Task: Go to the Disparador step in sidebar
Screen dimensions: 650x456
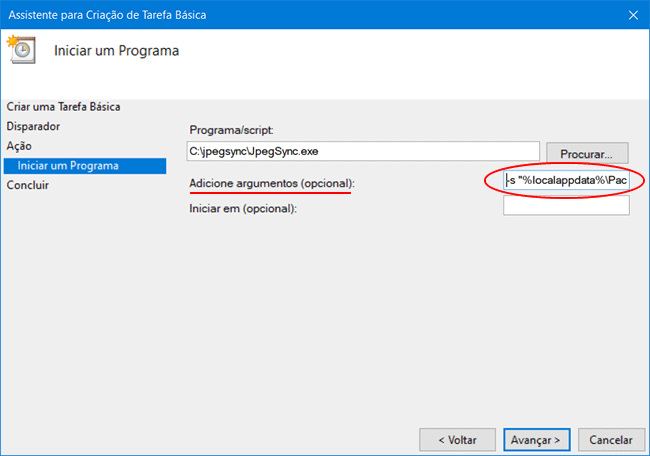Action: [34, 127]
